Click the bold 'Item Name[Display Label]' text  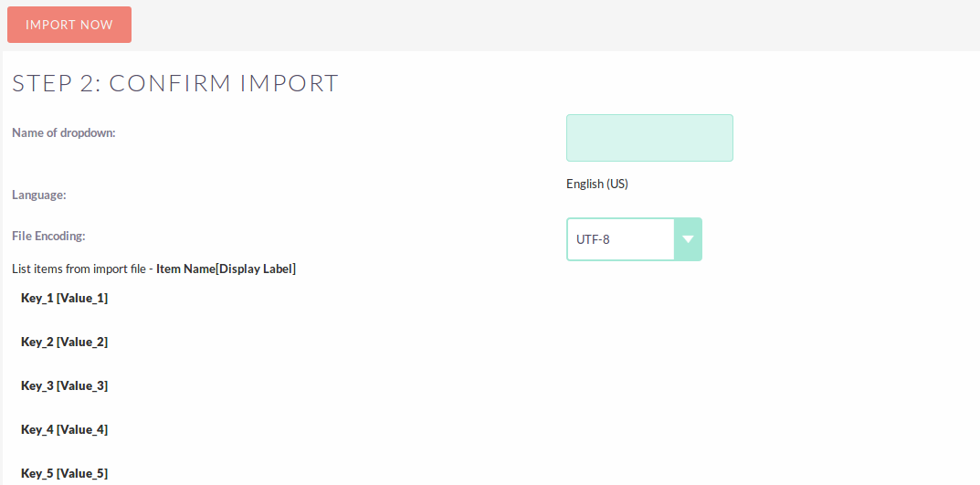click(226, 269)
